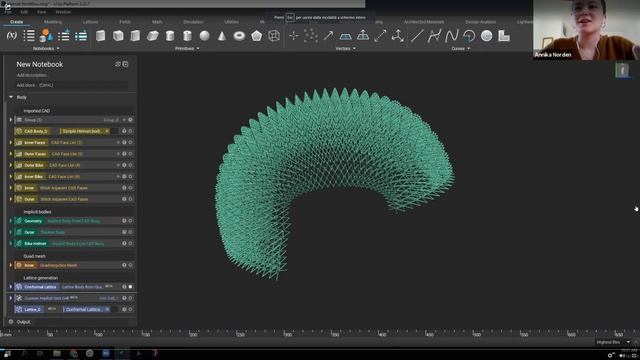Open the Highest Res quality dropdown
The image size is (640, 360).
pos(612,342)
